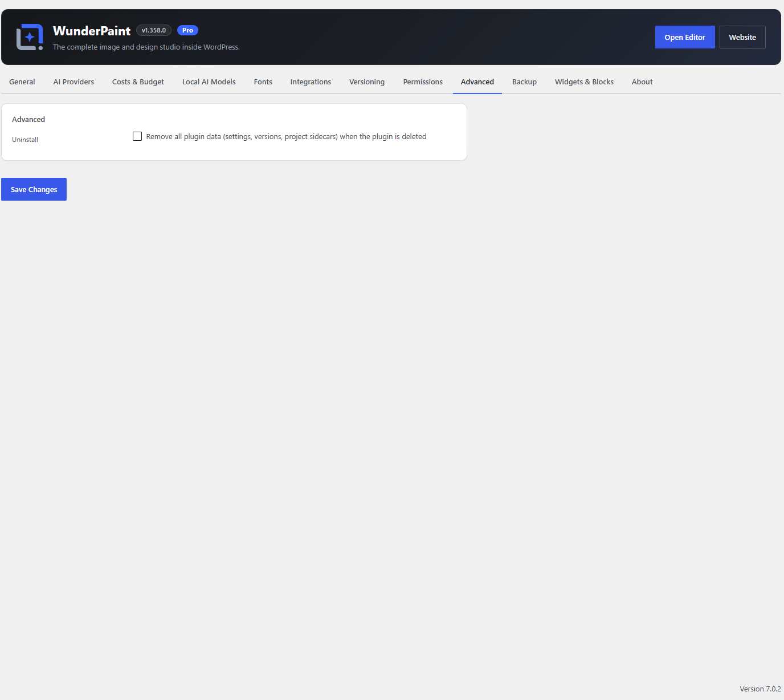The height and width of the screenshot is (700, 784).
Task: Switch to the AI Providers tab
Action: pos(73,82)
